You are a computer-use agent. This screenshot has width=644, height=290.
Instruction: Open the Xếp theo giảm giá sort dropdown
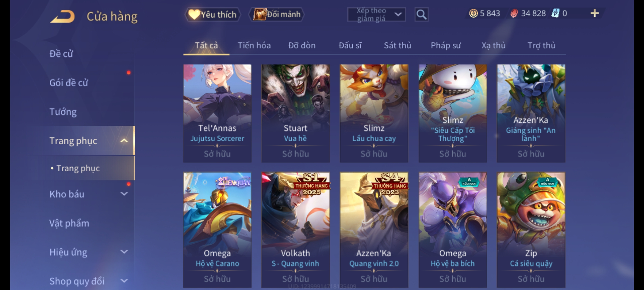pos(376,15)
